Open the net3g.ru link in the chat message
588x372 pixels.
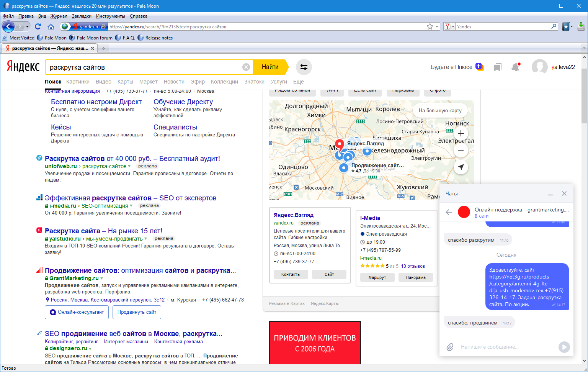[x=519, y=284]
